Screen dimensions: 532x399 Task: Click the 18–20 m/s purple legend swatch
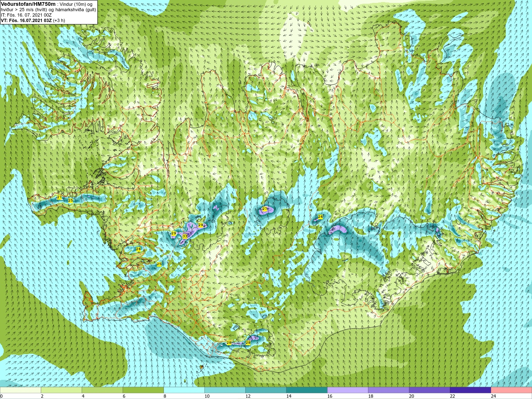point(389,390)
